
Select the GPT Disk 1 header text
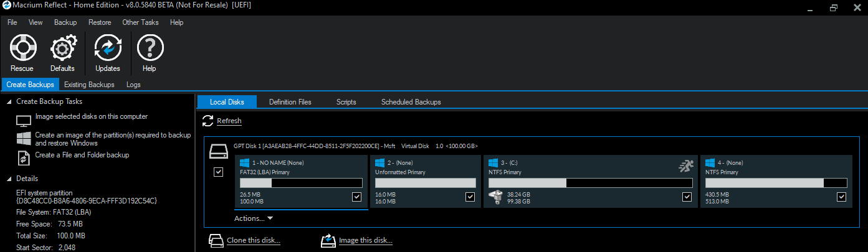(x=356, y=146)
